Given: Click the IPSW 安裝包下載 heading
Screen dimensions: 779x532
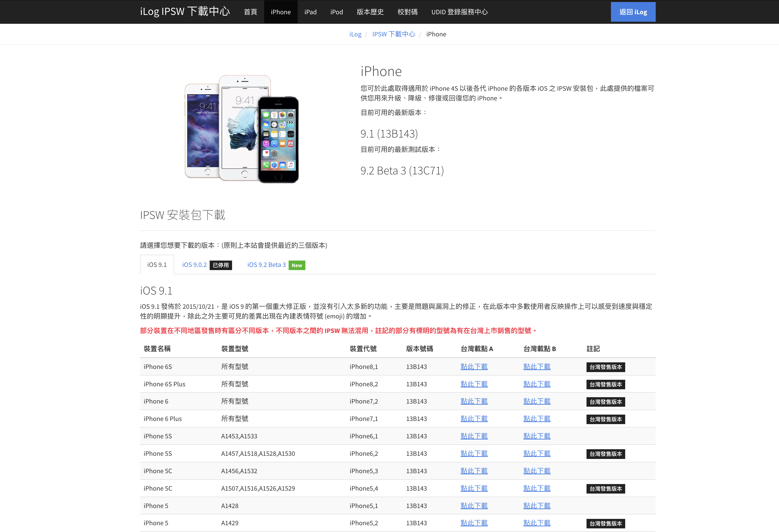Looking at the screenshot, I should click(x=183, y=215).
